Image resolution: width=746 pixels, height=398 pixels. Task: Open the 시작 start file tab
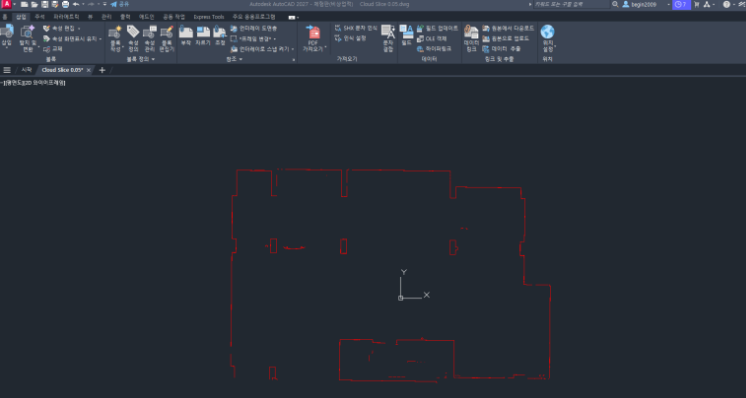[26, 70]
